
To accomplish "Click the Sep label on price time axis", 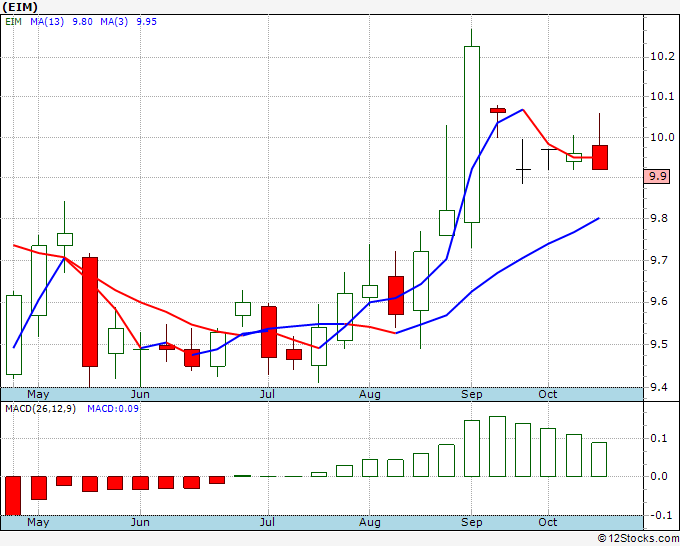I will tap(471, 394).
